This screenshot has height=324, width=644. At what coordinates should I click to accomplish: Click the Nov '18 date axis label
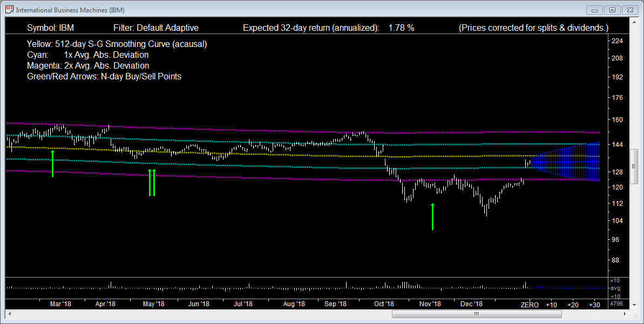(430, 304)
